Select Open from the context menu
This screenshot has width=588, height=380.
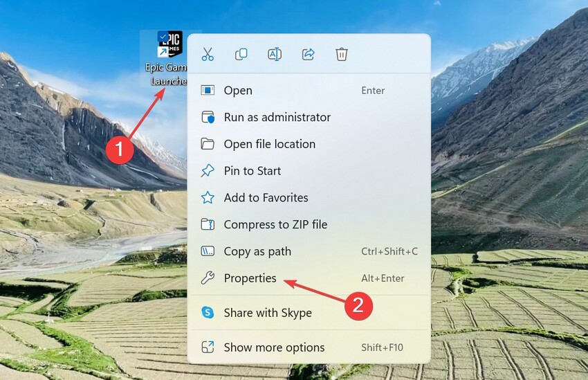coord(238,91)
